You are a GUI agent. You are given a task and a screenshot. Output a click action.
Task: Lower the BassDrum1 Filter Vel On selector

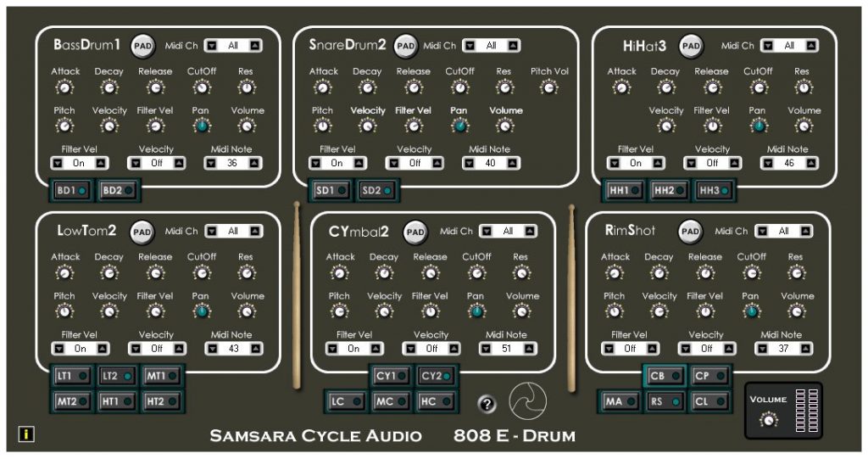click(58, 164)
